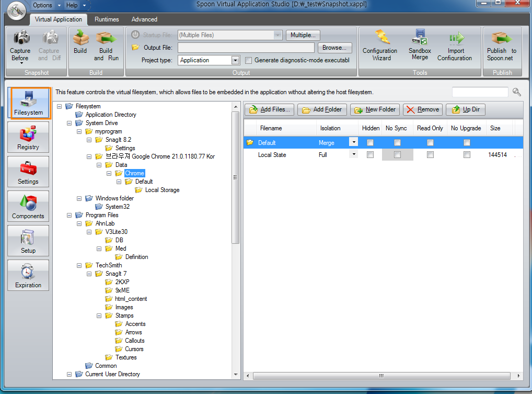
Task: Open the Registry panel
Action: click(x=28, y=137)
